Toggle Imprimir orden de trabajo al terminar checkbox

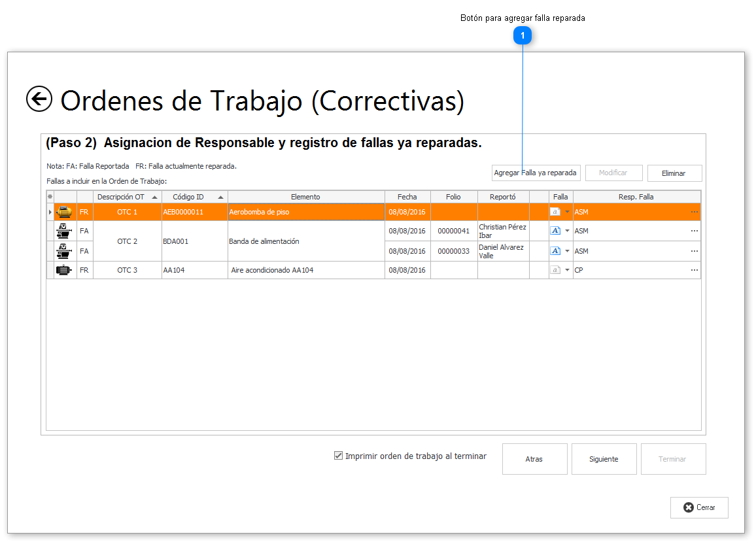pyautogui.click(x=338, y=456)
